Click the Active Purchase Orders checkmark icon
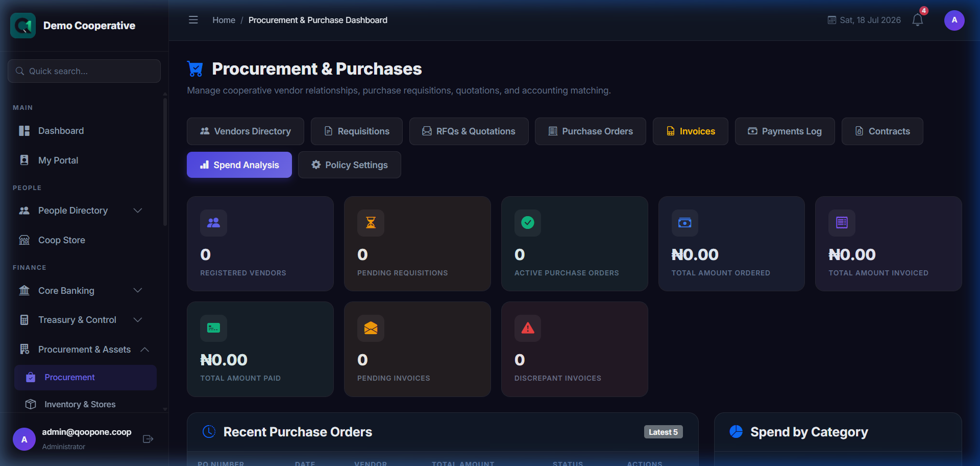 pyautogui.click(x=528, y=223)
